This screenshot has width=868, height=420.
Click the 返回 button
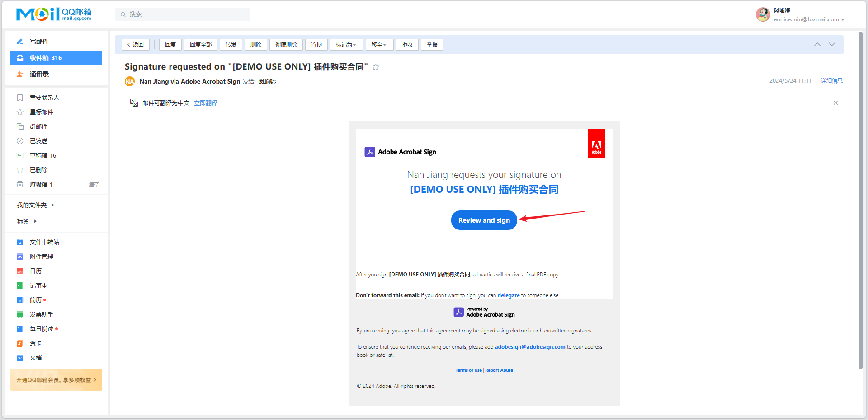point(136,45)
